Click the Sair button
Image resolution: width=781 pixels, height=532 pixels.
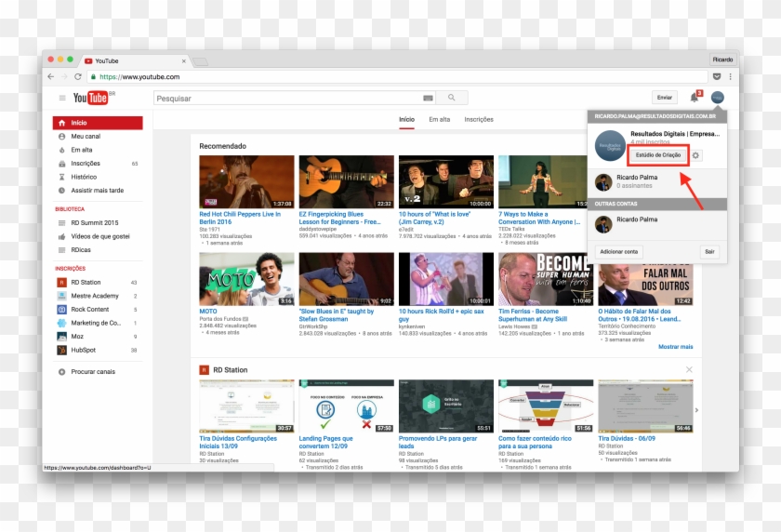point(709,251)
